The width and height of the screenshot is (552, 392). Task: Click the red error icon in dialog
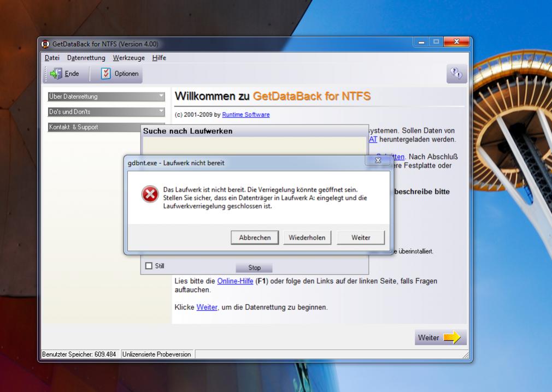(x=150, y=194)
